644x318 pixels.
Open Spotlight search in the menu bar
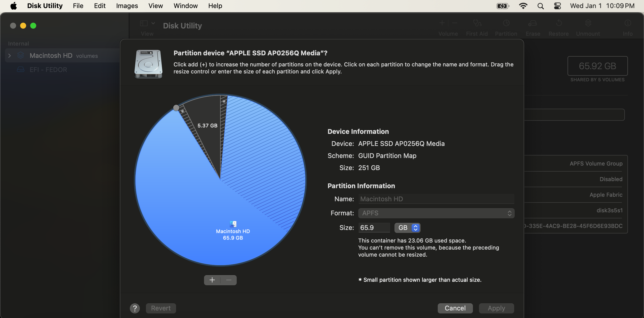pos(540,6)
